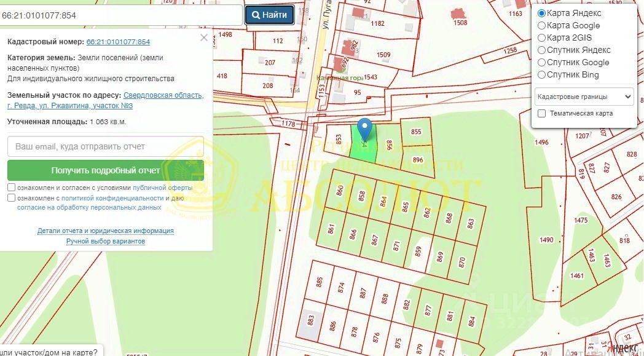Open cadastral number link 66:21:0101077:854
Viewport: 644px width, 356px height.
118,42
